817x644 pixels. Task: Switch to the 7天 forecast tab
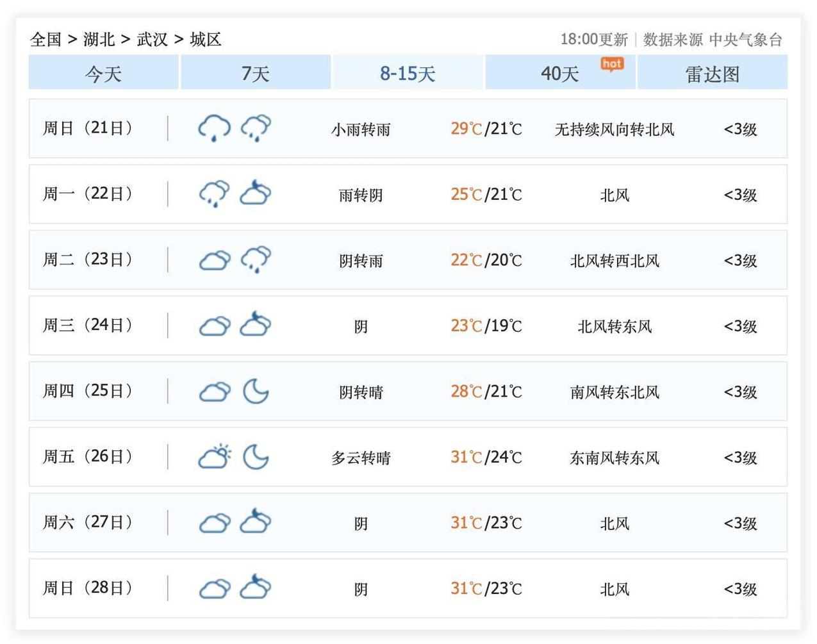point(255,73)
